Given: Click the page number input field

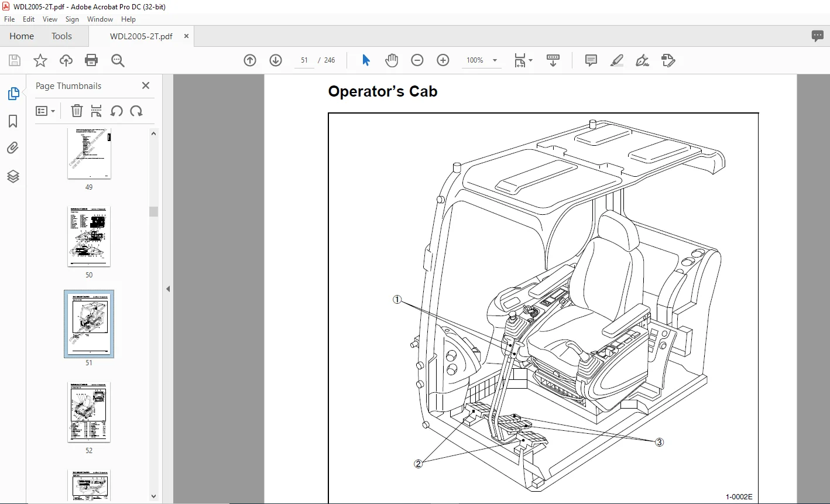Looking at the screenshot, I should click(x=304, y=60).
